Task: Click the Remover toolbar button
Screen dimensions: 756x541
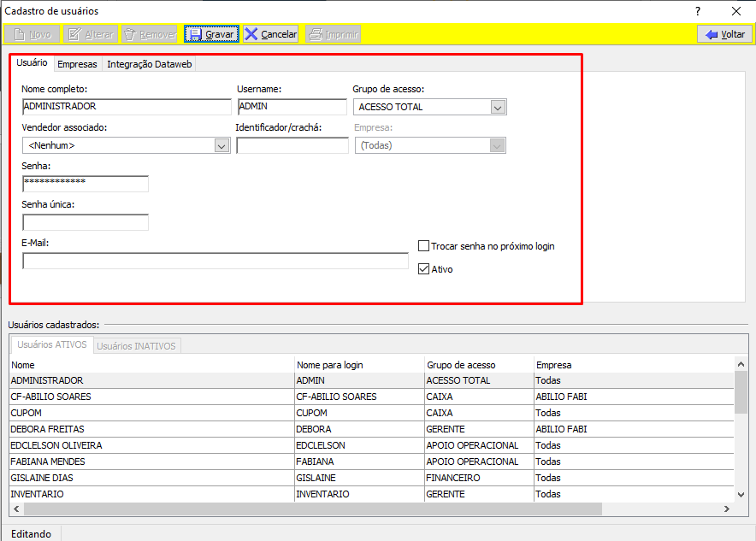Action: pos(150,34)
